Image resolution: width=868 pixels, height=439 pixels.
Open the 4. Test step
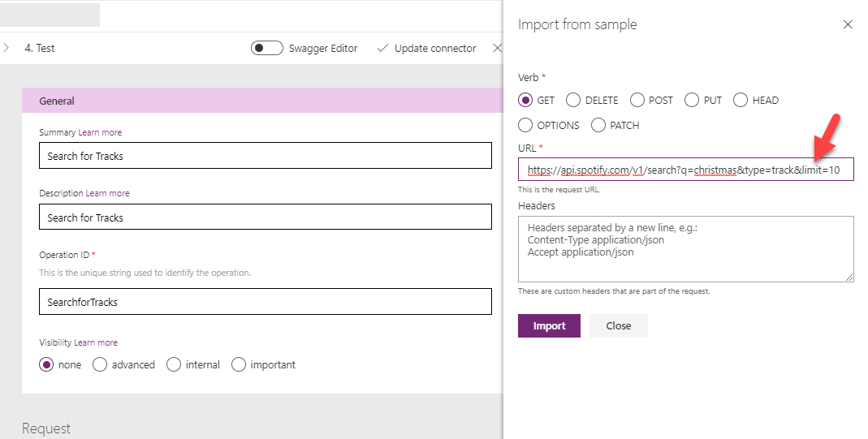[x=40, y=48]
